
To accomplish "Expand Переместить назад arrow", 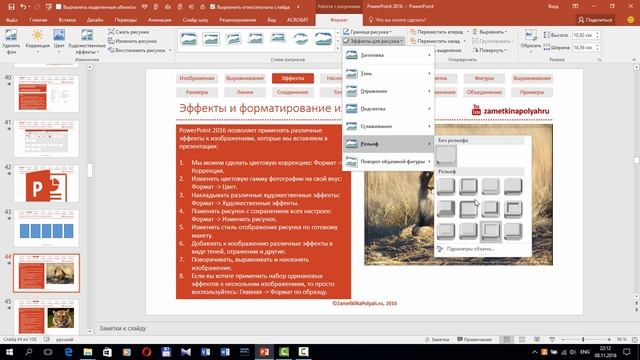I will tap(464, 41).
